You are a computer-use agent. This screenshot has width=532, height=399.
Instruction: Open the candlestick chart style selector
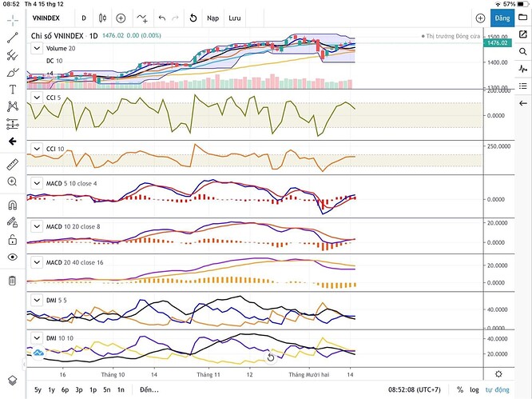coord(102,18)
